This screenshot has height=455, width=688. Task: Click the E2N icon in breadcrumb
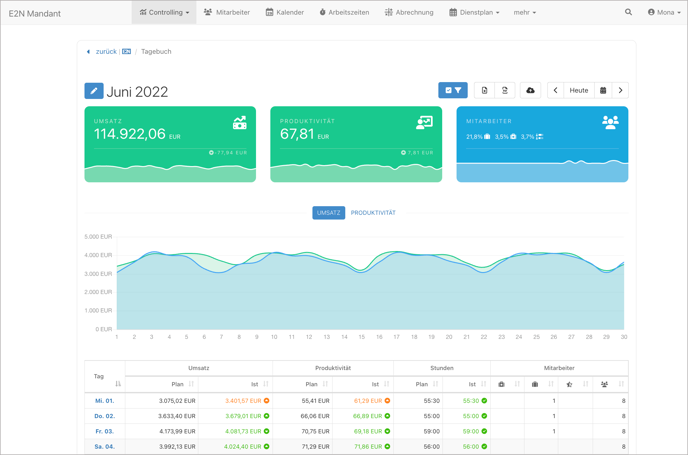click(126, 51)
